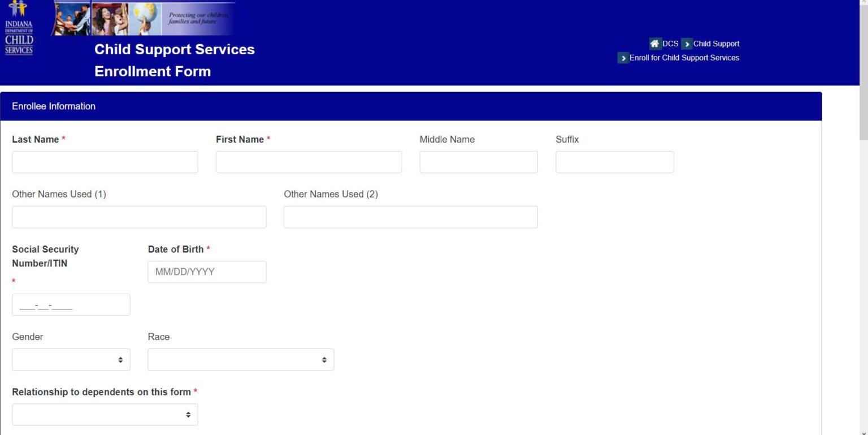Viewport: 868px width, 435px height.
Task: Click the Other Names Used (1) field
Action: point(139,217)
